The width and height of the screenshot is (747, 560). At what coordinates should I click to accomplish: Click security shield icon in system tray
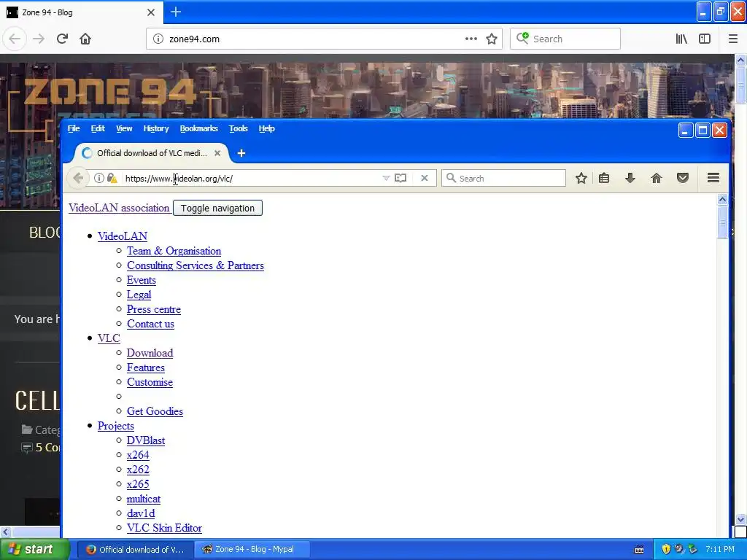(666, 549)
